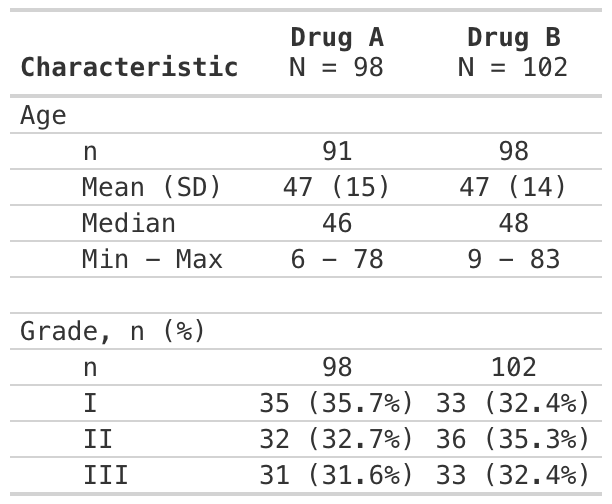Select the 36 (35.3%) Grade II cell

513,439
